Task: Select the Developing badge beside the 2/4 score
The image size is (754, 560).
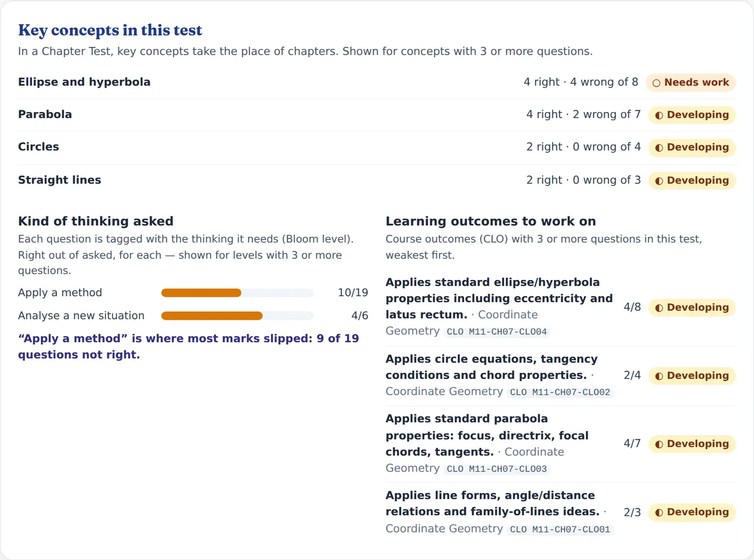Action: point(692,376)
